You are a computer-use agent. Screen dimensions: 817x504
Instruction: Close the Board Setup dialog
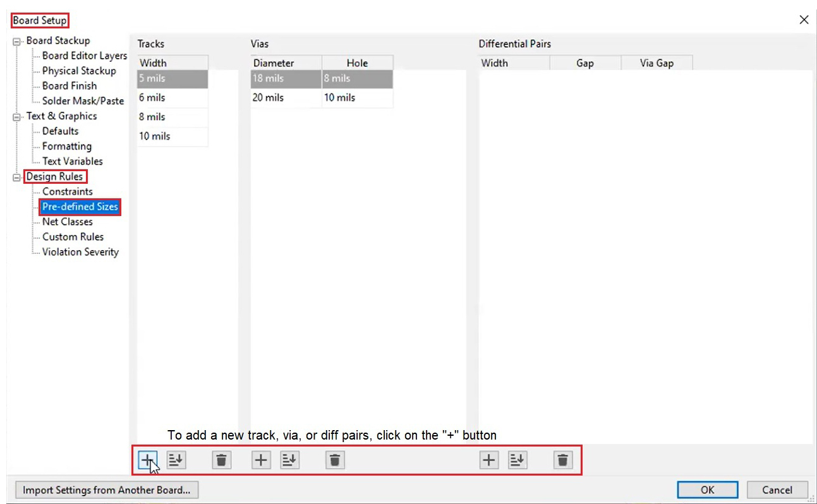click(x=804, y=20)
